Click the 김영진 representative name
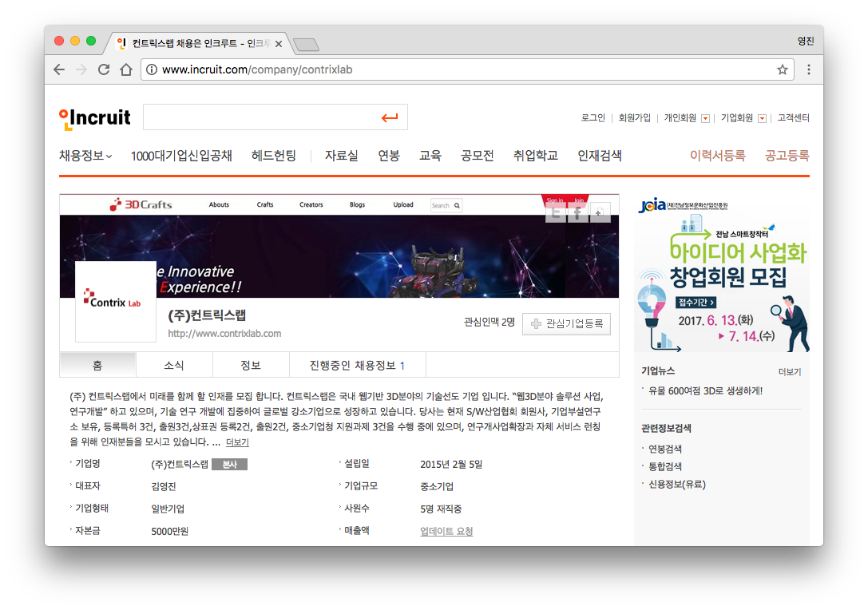Image resolution: width=868 pixels, height=610 pixels. click(x=164, y=486)
